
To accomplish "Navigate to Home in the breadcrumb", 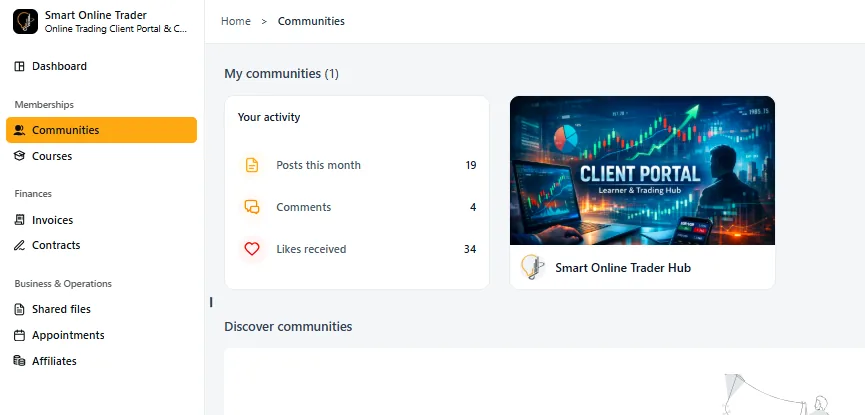I will 236,21.
